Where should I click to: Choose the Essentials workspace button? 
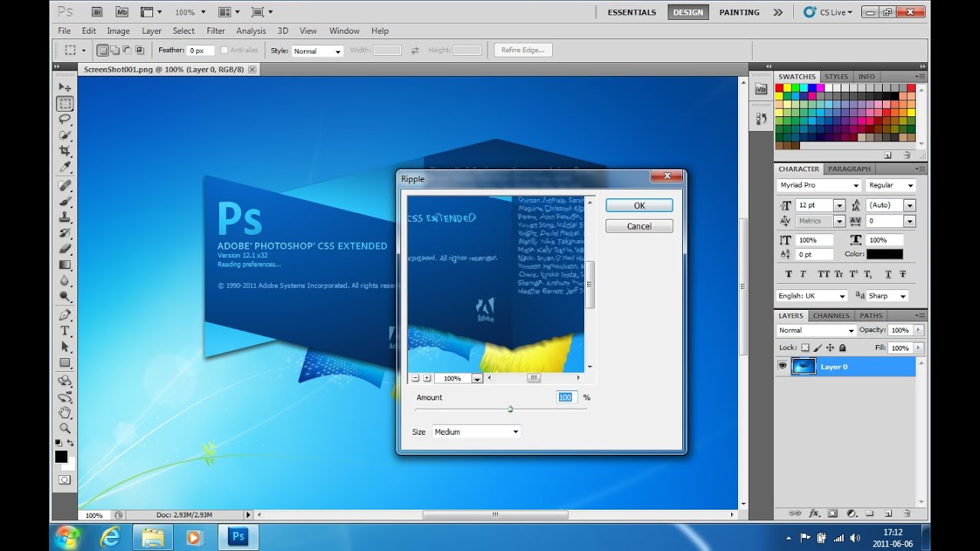click(x=632, y=12)
